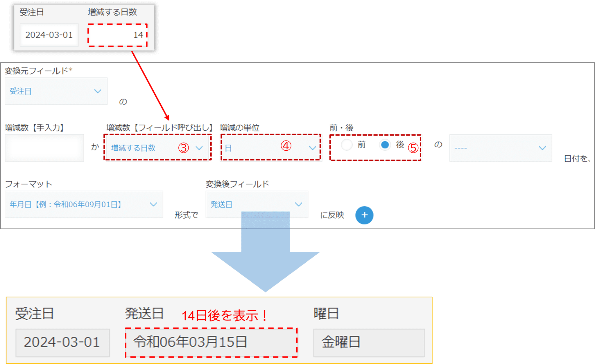Image resolution: width=595 pixels, height=364 pixels.
Task: Click the 発送日 result field 令和06年03月15日
Action: 211,343
